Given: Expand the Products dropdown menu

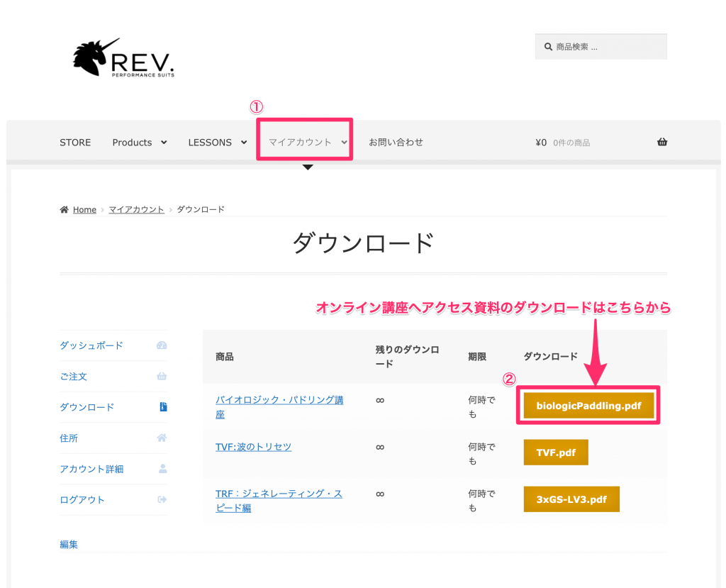Looking at the screenshot, I should pyautogui.click(x=139, y=143).
